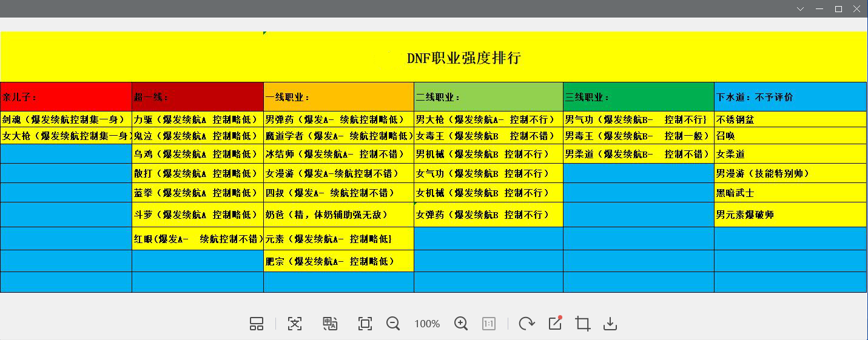868x340 pixels.
Task: Click the text recognition (OCR) icon
Action: coord(295,324)
